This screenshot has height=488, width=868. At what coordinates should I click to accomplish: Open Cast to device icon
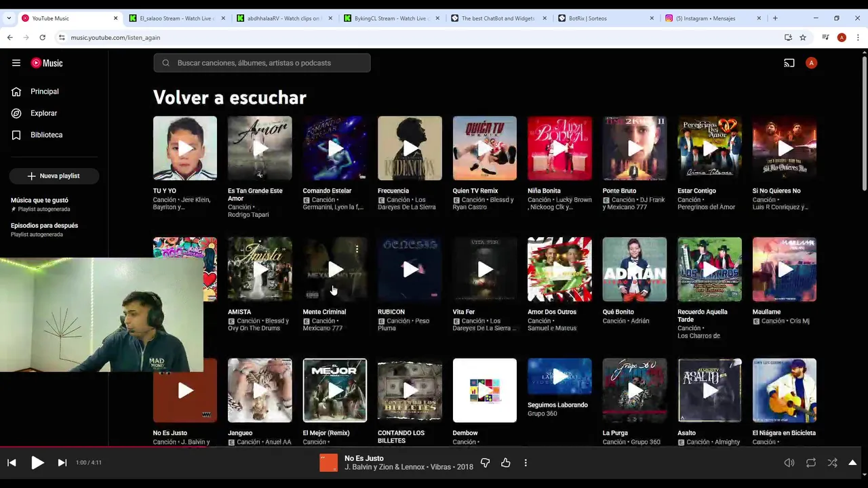789,63
